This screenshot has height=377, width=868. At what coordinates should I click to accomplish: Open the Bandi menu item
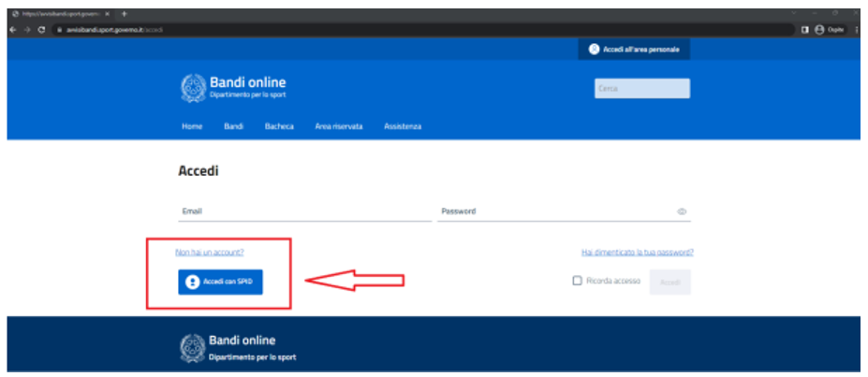click(x=233, y=126)
